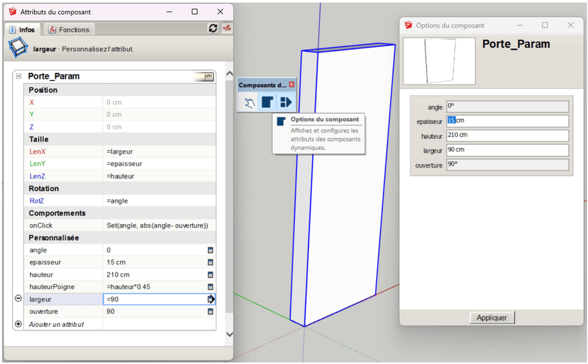The image size is (588, 364).
Task: Click plus icon to add an attribute
Action: click(x=18, y=324)
